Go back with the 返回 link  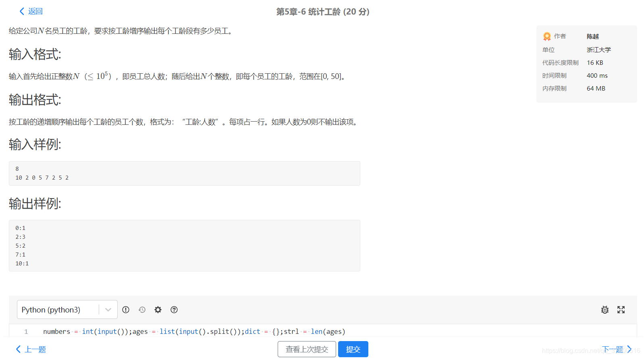pos(31,11)
